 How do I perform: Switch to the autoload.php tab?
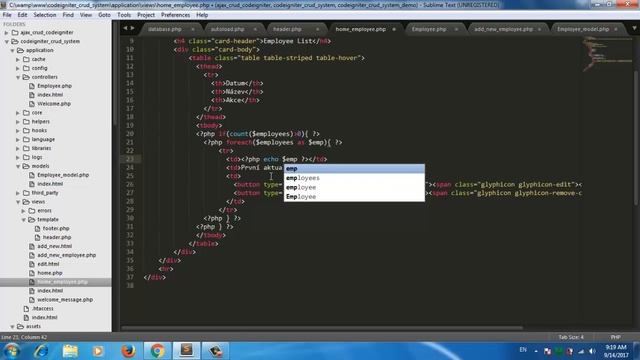click(x=227, y=29)
